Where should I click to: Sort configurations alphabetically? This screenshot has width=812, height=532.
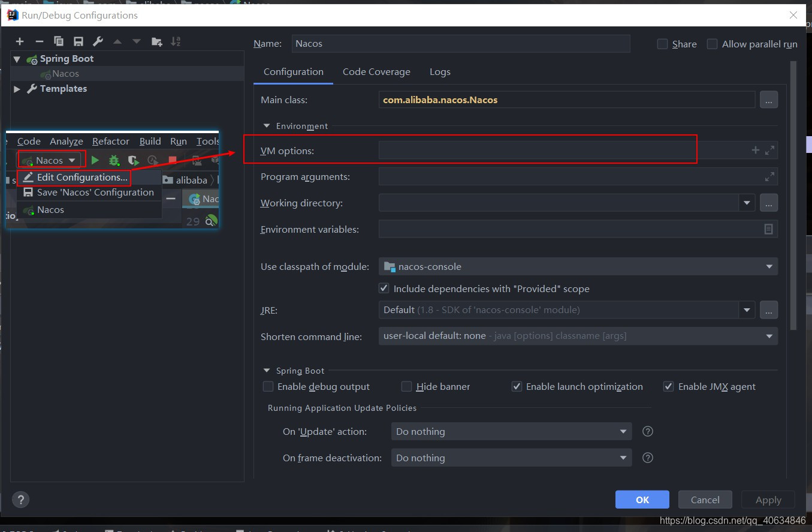coord(176,41)
